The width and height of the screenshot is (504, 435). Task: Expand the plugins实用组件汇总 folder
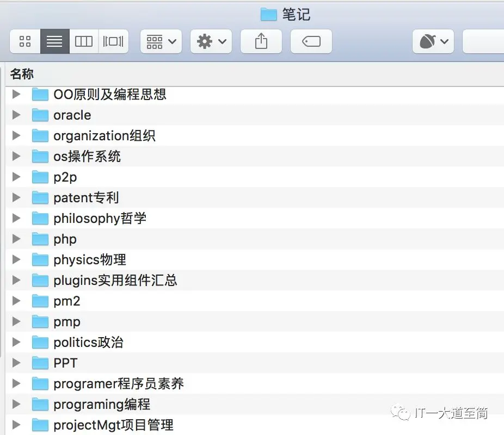click(16, 280)
